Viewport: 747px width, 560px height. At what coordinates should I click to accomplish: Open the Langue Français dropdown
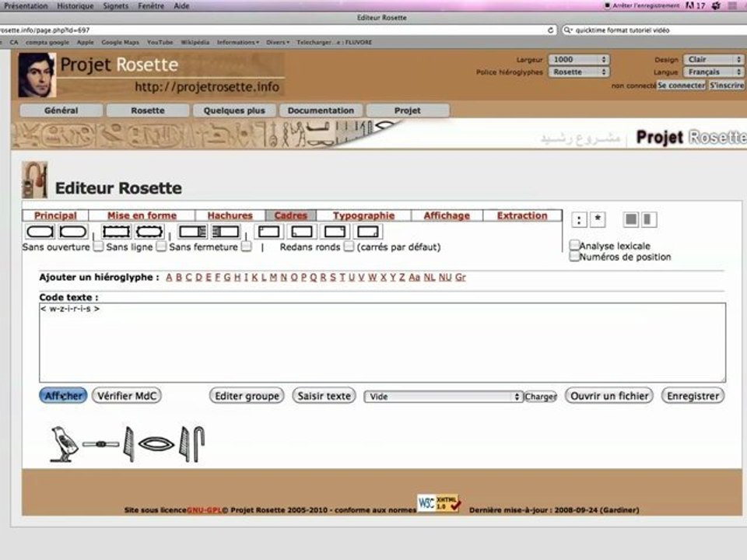[714, 72]
